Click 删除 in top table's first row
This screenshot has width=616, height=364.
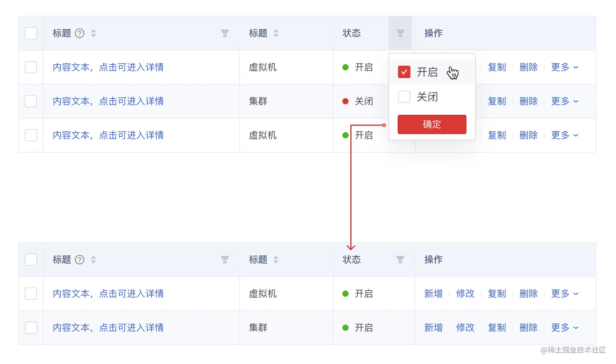pyautogui.click(x=529, y=67)
